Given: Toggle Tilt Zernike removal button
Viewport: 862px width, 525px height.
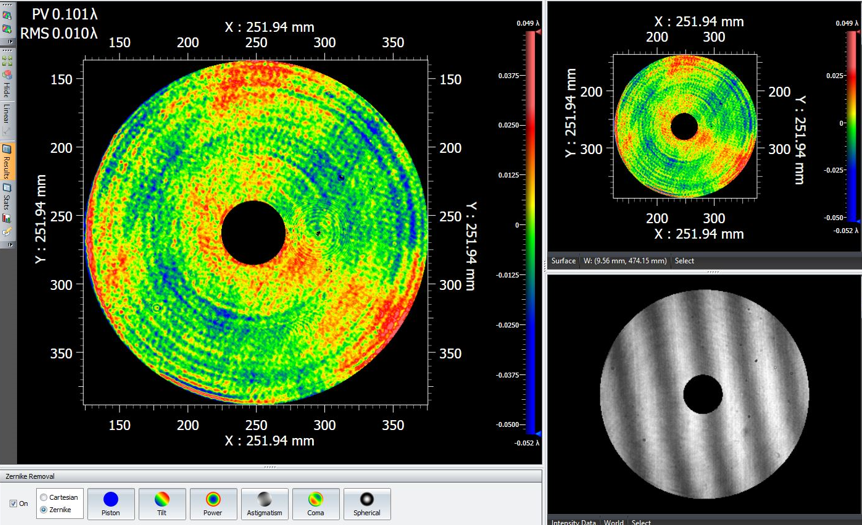Looking at the screenshot, I should (162, 503).
